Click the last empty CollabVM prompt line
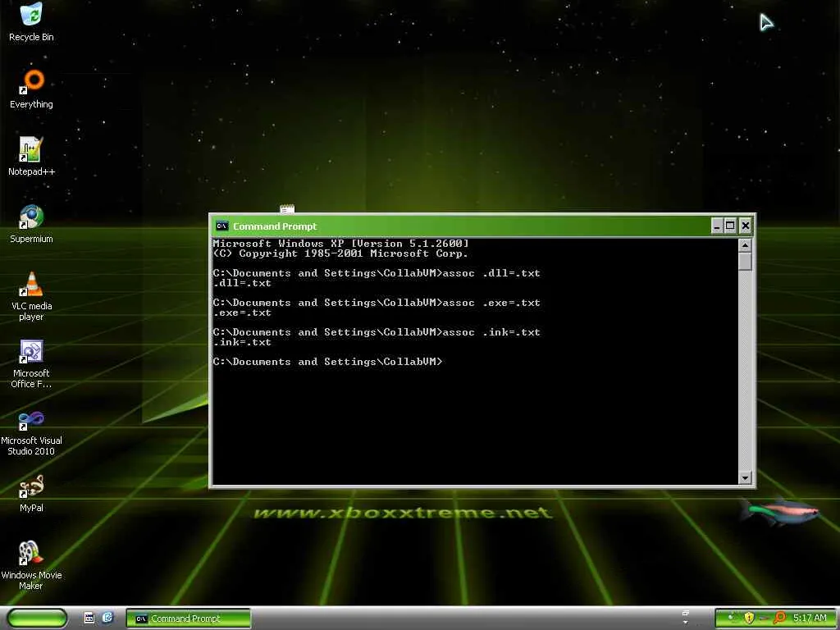Screen dimensions: 840x630 click(x=328, y=362)
